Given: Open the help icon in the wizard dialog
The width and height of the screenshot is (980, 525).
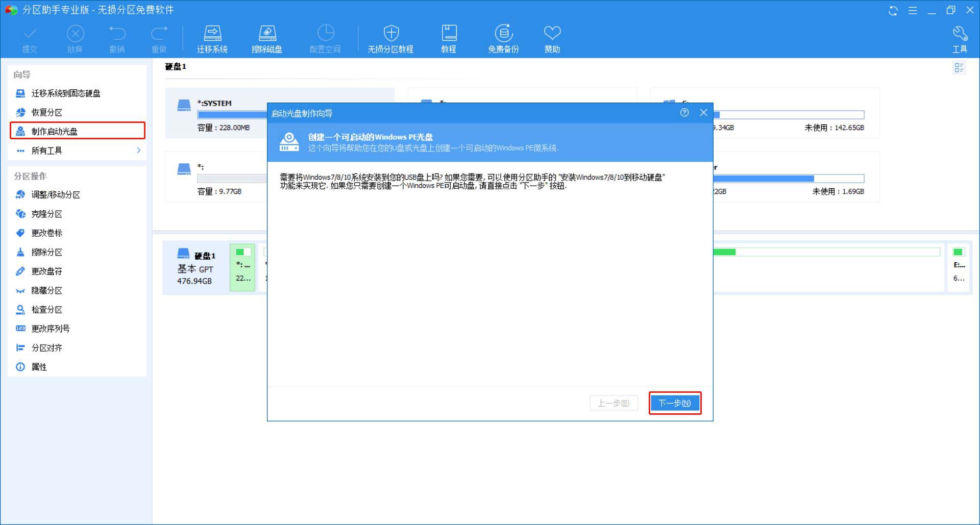Looking at the screenshot, I should [x=684, y=113].
